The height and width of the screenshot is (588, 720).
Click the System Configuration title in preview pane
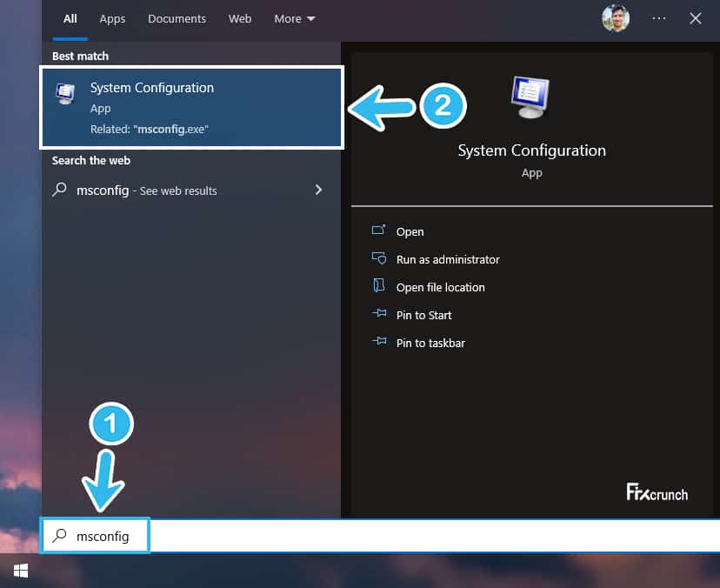point(531,150)
